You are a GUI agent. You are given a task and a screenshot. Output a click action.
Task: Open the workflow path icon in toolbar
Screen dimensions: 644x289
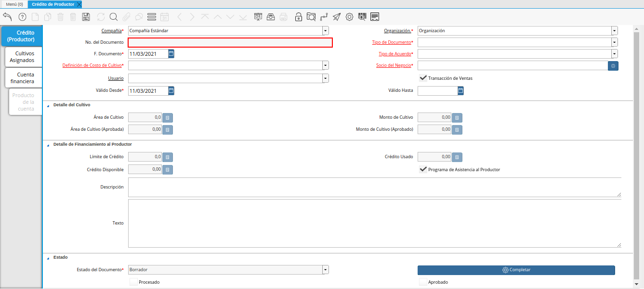[324, 17]
